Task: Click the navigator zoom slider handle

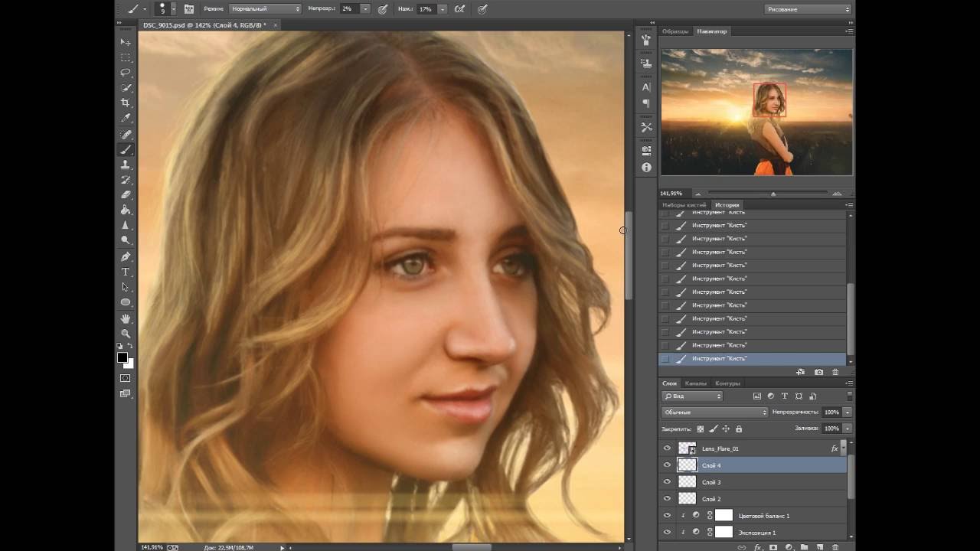Action: (x=773, y=194)
